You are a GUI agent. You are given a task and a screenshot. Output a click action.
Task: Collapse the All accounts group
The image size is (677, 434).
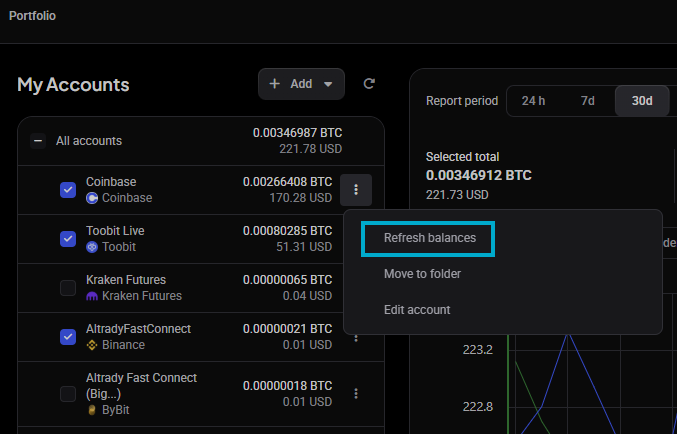[38, 141]
